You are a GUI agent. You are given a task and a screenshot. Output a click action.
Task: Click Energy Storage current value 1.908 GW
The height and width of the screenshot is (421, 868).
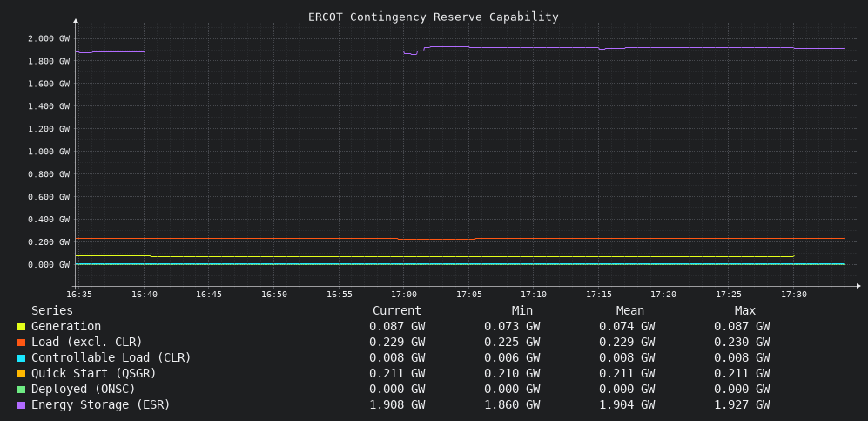397,404
